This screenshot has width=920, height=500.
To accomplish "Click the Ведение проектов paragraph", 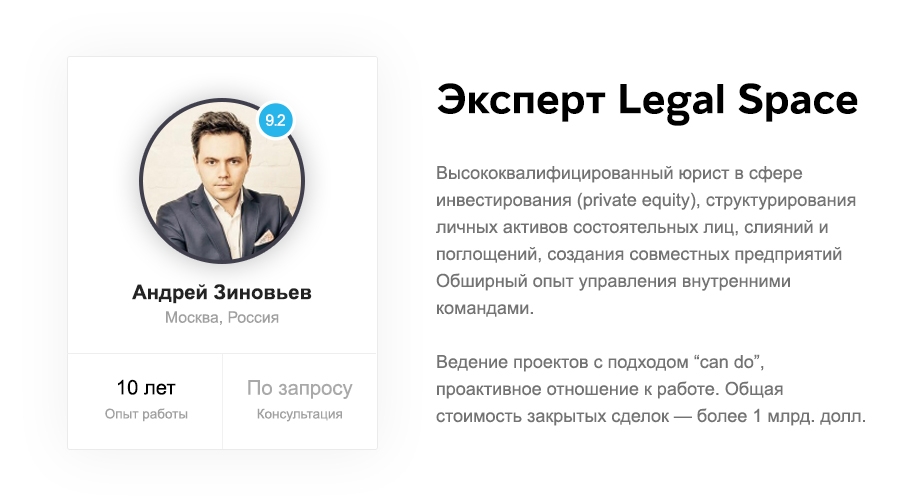I will tap(651, 389).
